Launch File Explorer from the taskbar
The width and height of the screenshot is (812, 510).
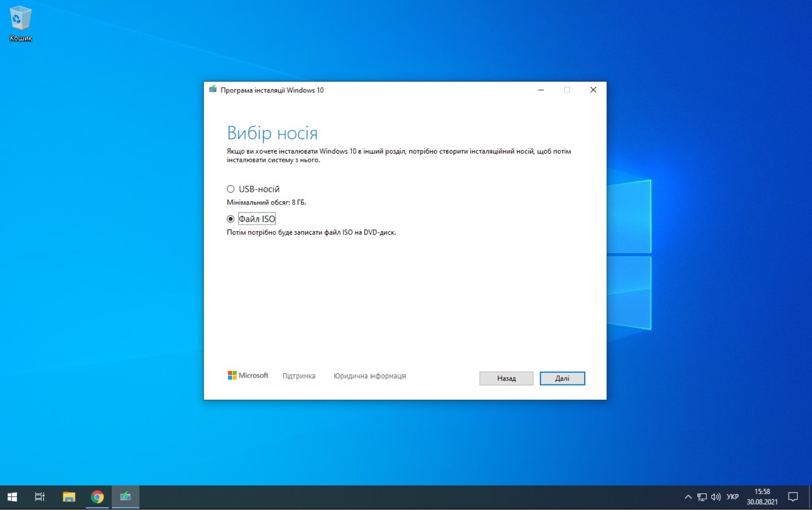click(x=69, y=497)
